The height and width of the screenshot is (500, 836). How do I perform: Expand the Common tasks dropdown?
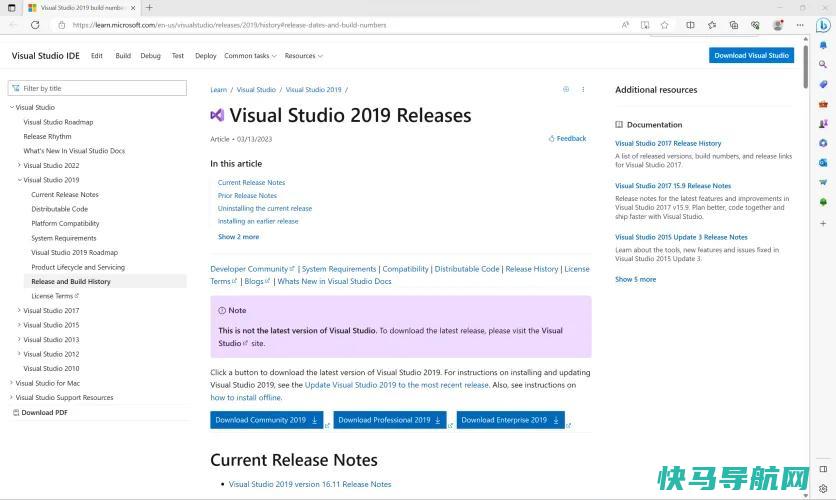pyautogui.click(x=250, y=56)
